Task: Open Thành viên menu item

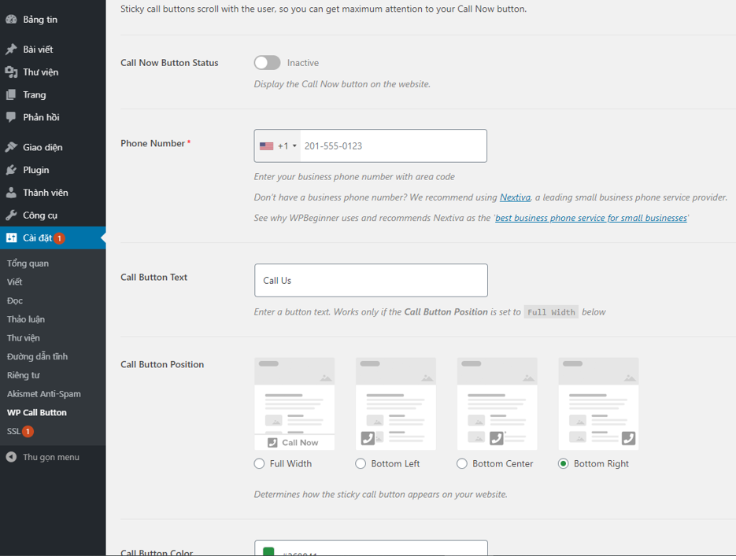Action: [53, 193]
